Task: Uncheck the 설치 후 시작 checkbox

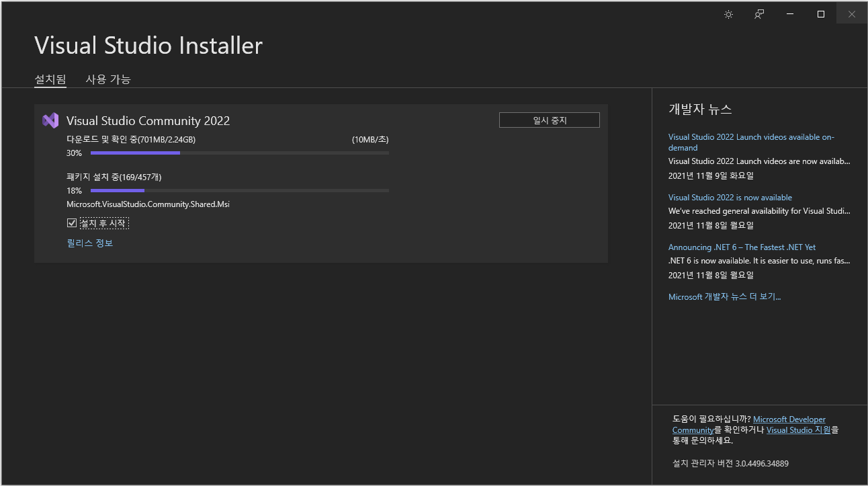Action: tap(72, 222)
